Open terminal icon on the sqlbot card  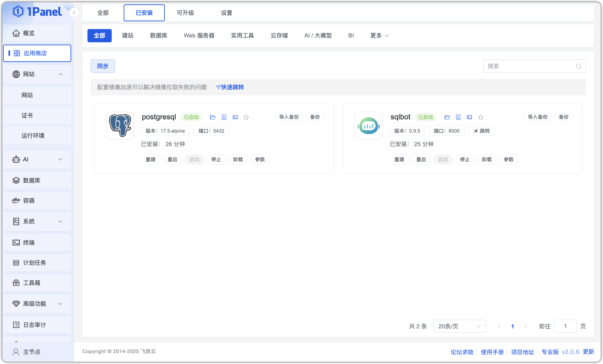469,117
